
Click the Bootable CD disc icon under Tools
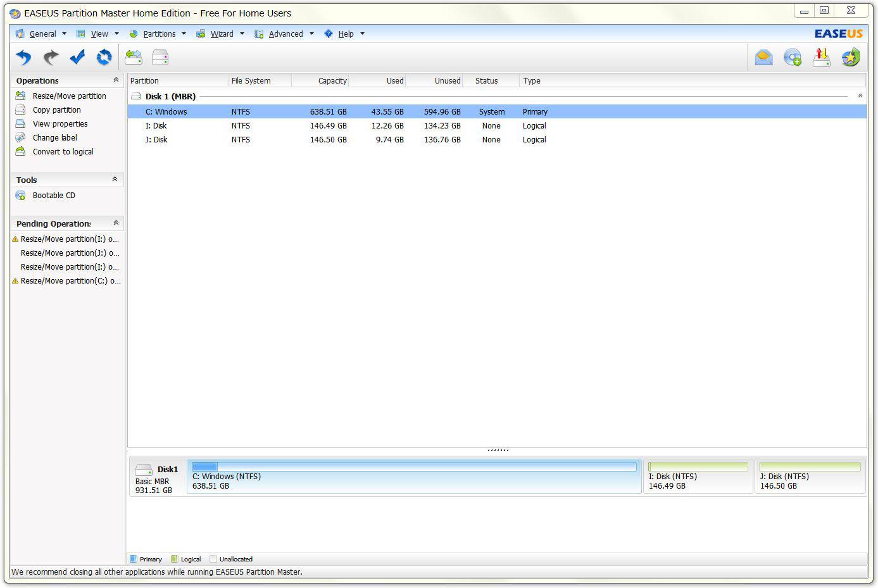(20, 195)
